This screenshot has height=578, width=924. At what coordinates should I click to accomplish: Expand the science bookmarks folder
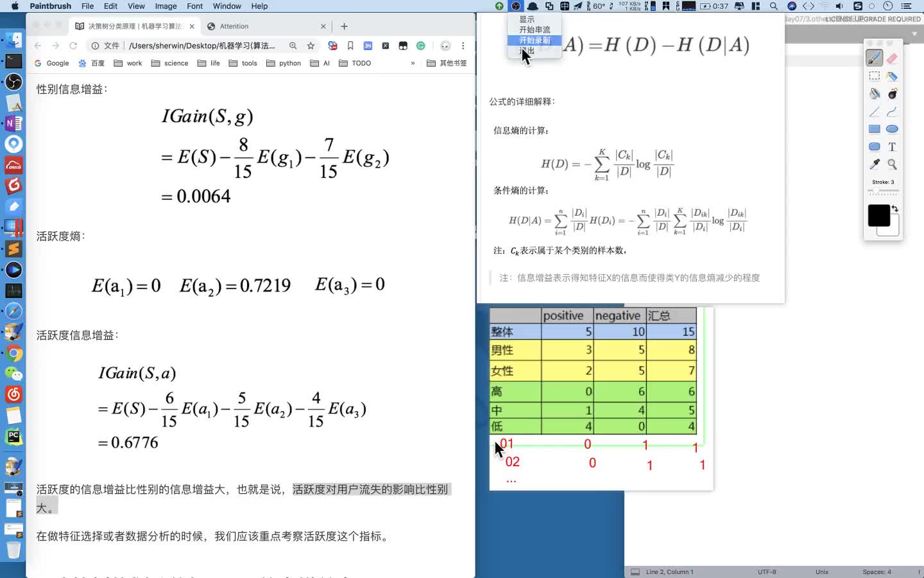click(169, 63)
